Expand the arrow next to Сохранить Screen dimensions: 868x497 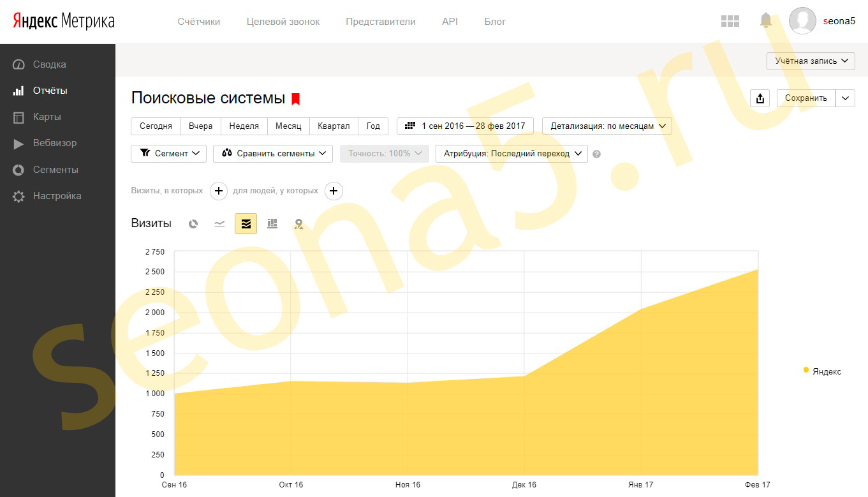click(x=845, y=98)
